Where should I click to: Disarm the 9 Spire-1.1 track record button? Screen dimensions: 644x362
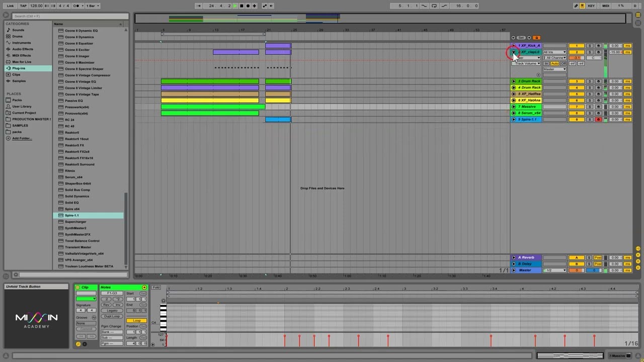[x=598, y=120]
